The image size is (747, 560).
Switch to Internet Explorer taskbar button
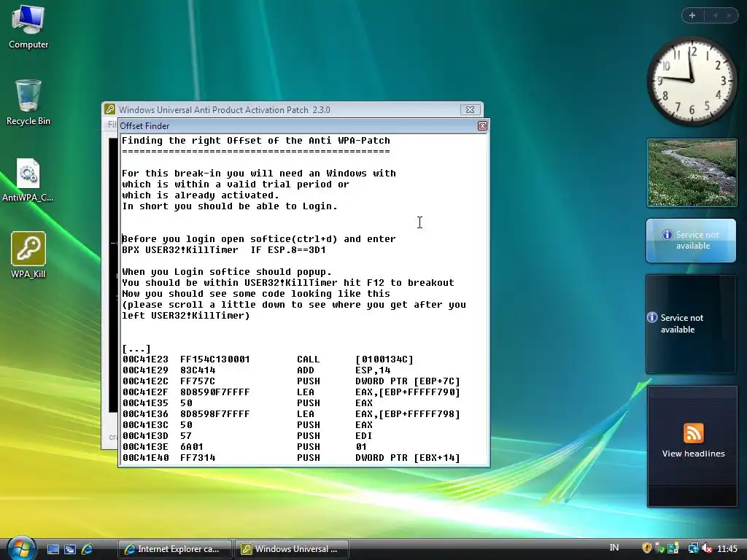[174, 549]
